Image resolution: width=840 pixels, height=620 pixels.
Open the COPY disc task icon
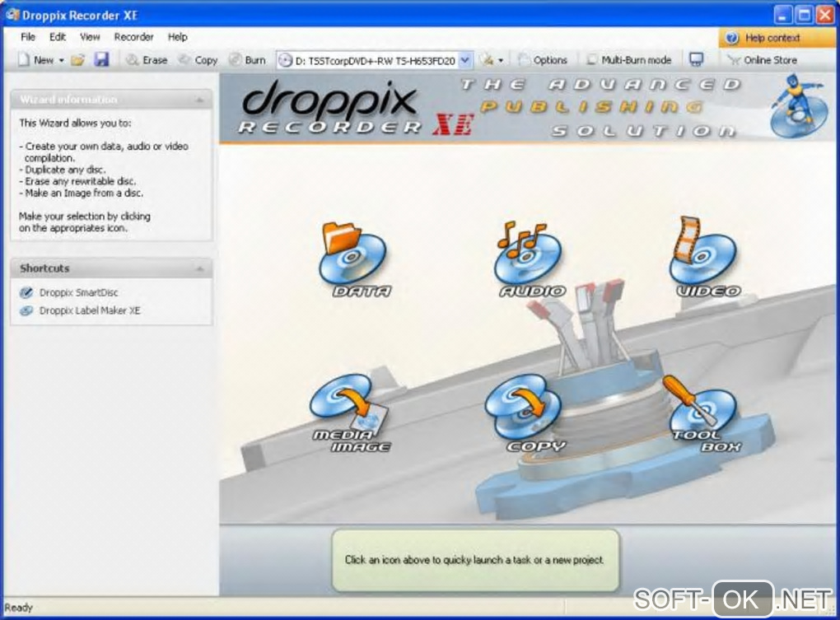tap(525, 413)
